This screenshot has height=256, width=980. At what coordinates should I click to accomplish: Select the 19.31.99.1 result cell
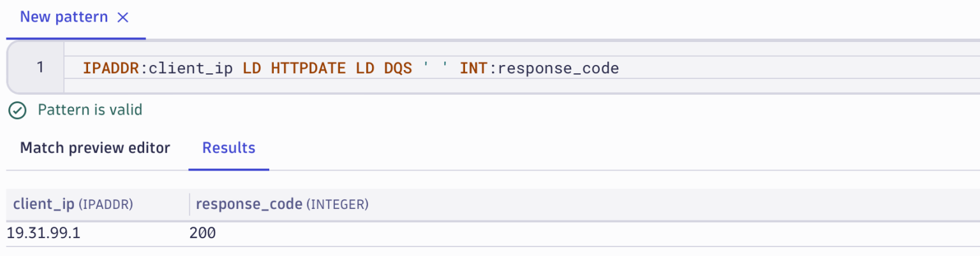coord(43,234)
